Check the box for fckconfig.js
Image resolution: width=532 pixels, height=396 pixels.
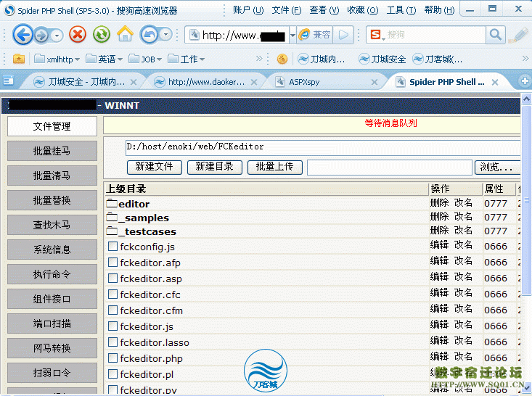(x=112, y=246)
